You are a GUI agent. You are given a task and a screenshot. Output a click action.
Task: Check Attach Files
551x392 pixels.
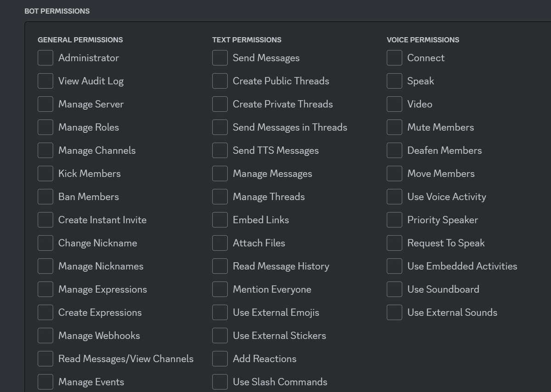tap(219, 243)
